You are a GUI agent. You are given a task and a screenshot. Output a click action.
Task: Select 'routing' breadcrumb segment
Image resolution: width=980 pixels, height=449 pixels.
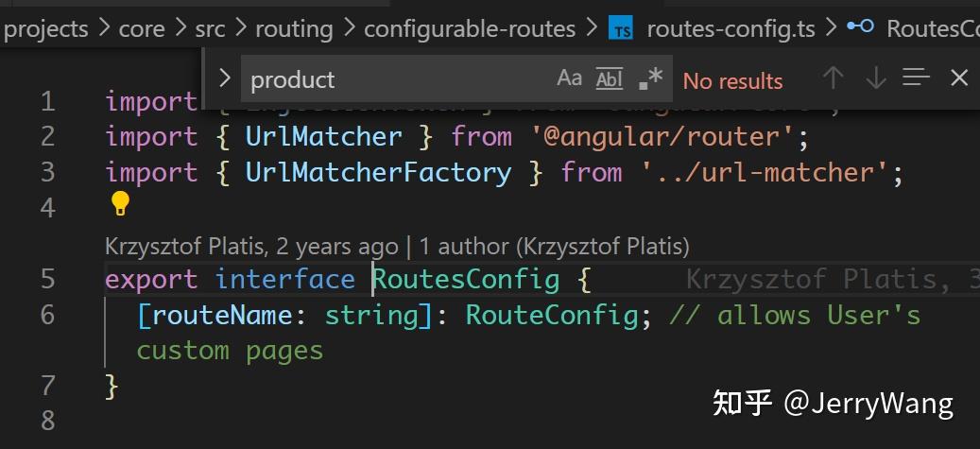[294, 28]
